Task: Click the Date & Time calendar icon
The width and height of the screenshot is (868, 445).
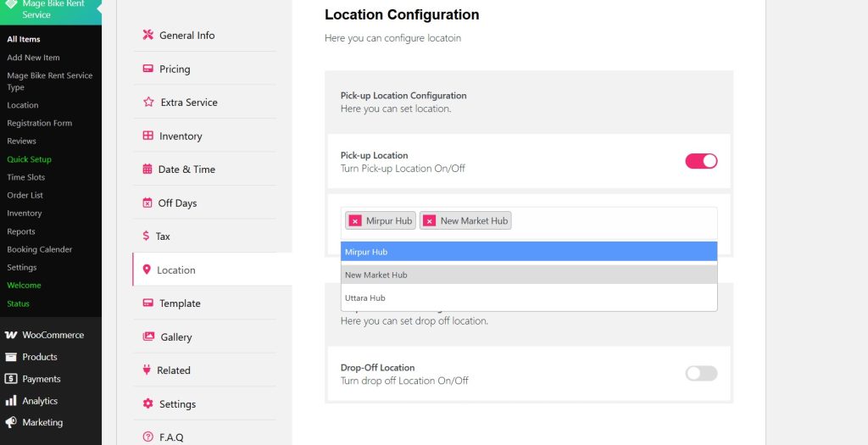Action: [x=147, y=170]
